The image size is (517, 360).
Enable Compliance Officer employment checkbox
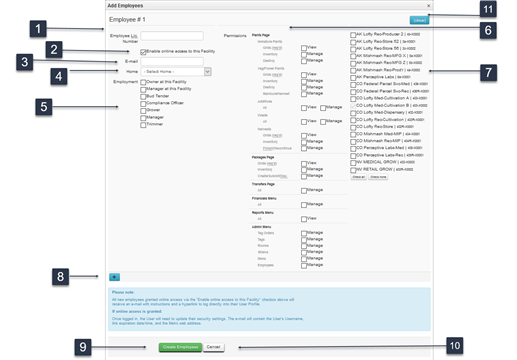[x=143, y=104]
